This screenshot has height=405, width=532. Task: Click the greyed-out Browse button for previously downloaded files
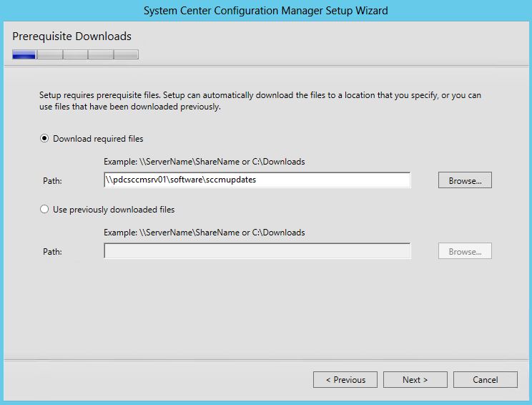click(x=465, y=251)
